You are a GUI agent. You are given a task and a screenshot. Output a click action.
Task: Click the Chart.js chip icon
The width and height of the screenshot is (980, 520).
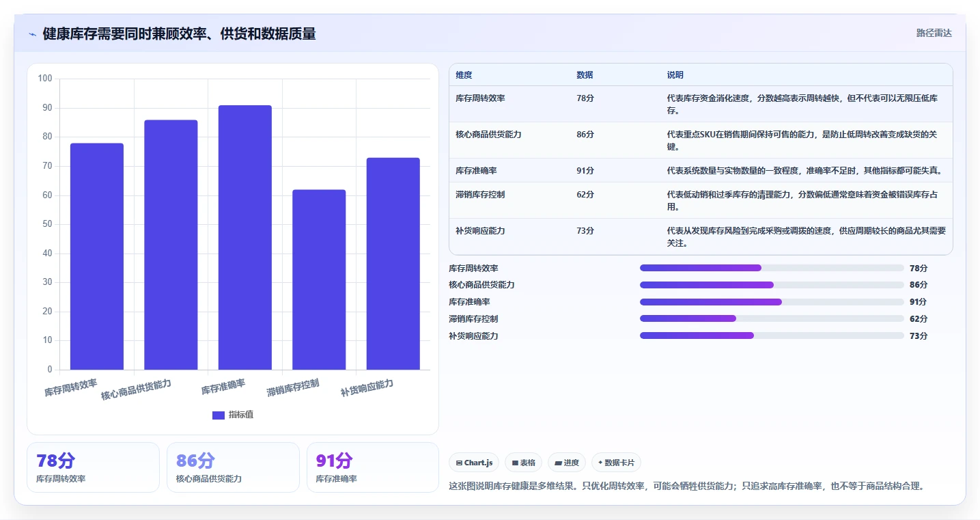coord(459,463)
